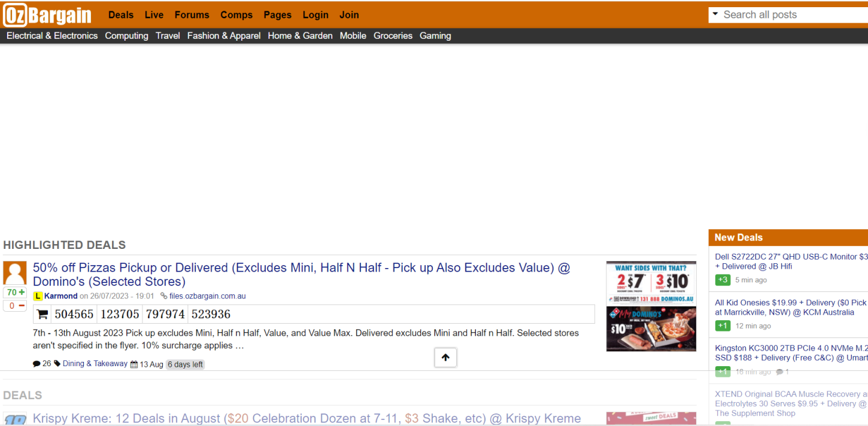Click the OzBargain logo
The width and height of the screenshot is (868, 426).
pos(48,15)
